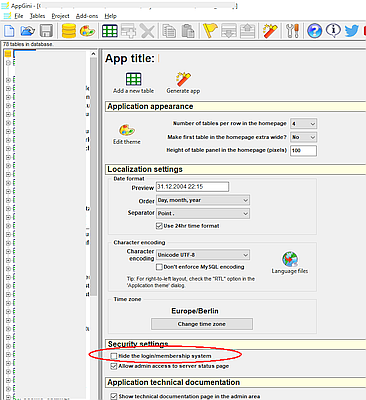Click in the table panel height field
366x400 pixels.
[x=303, y=150]
